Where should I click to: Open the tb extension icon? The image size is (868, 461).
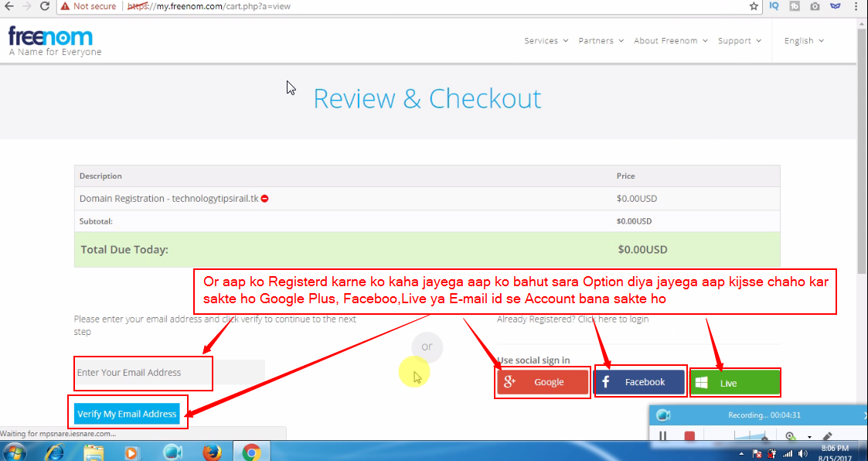click(x=795, y=6)
